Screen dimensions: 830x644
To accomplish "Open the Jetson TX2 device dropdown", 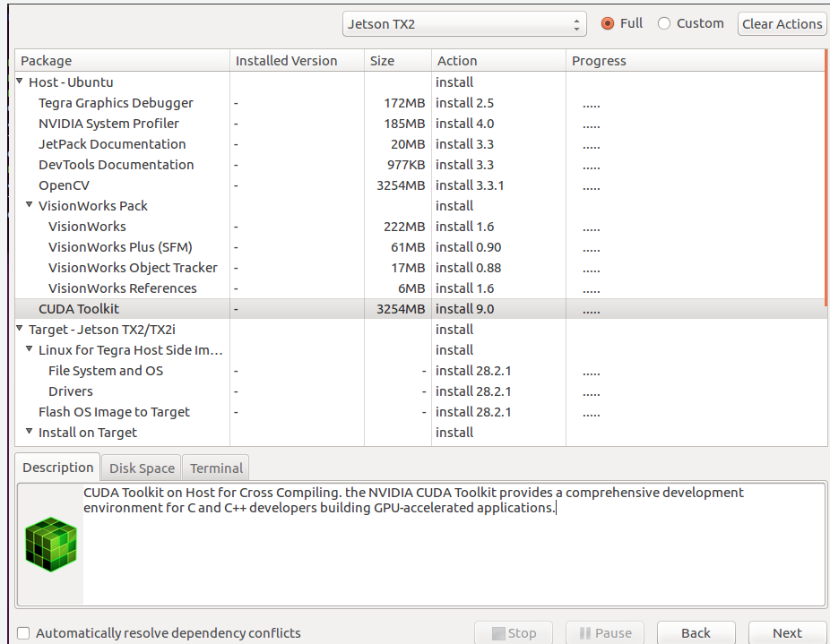I will (x=464, y=24).
